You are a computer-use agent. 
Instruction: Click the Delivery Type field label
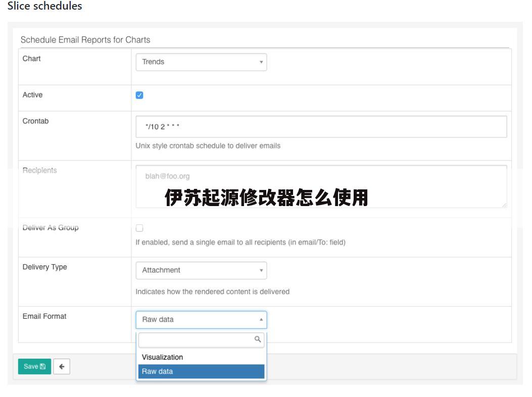click(x=45, y=267)
